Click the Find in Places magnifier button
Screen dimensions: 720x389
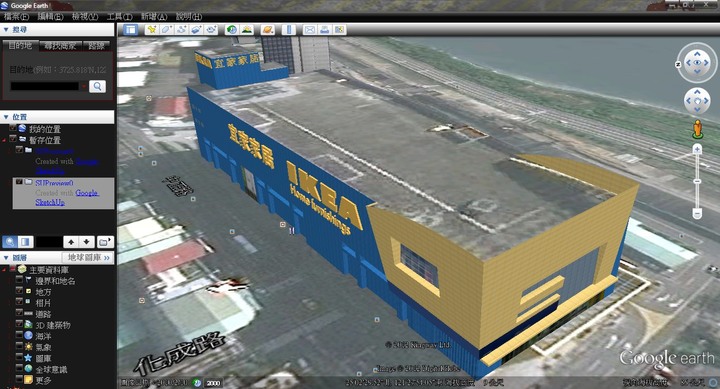point(10,242)
